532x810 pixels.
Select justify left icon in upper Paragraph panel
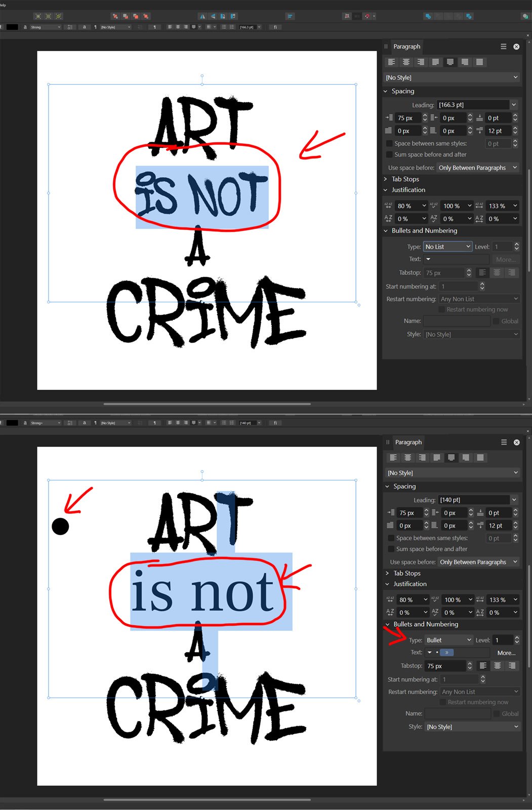435,62
